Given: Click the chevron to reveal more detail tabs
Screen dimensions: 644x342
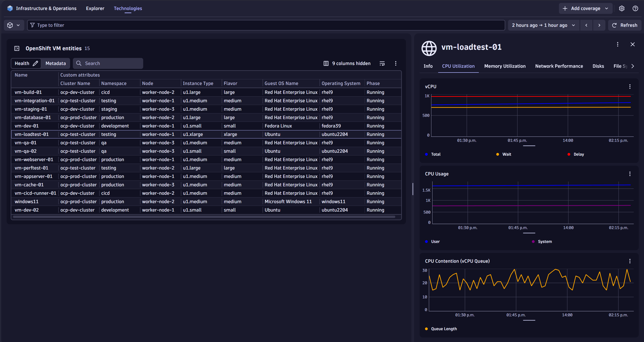Looking at the screenshot, I should 633,66.
